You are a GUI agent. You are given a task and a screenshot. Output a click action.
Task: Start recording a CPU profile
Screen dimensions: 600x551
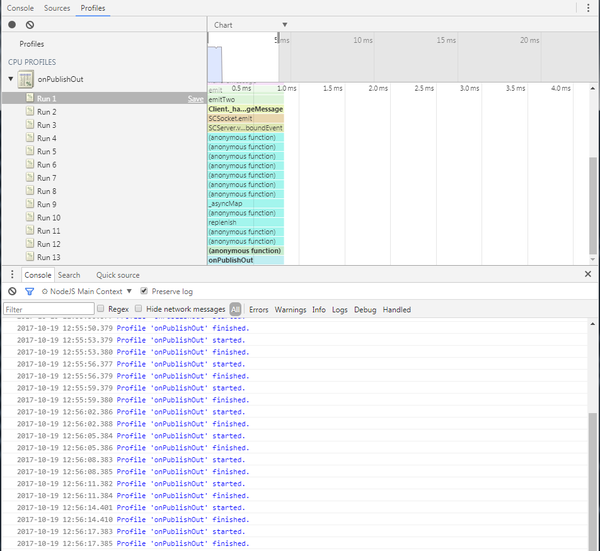tap(12, 25)
